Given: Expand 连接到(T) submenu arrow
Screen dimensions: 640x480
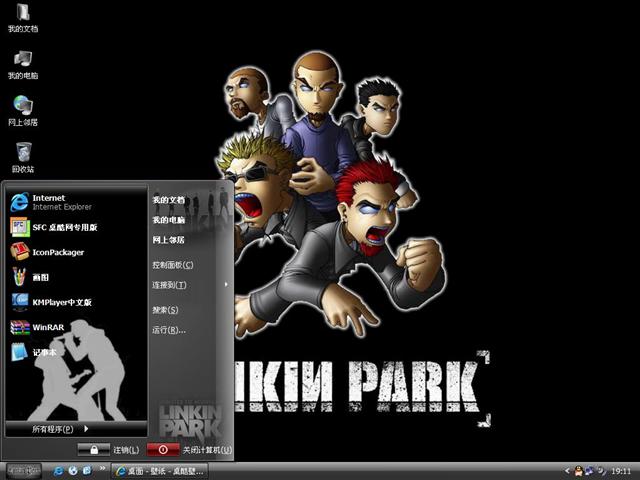Looking at the screenshot, I should tap(226, 284).
